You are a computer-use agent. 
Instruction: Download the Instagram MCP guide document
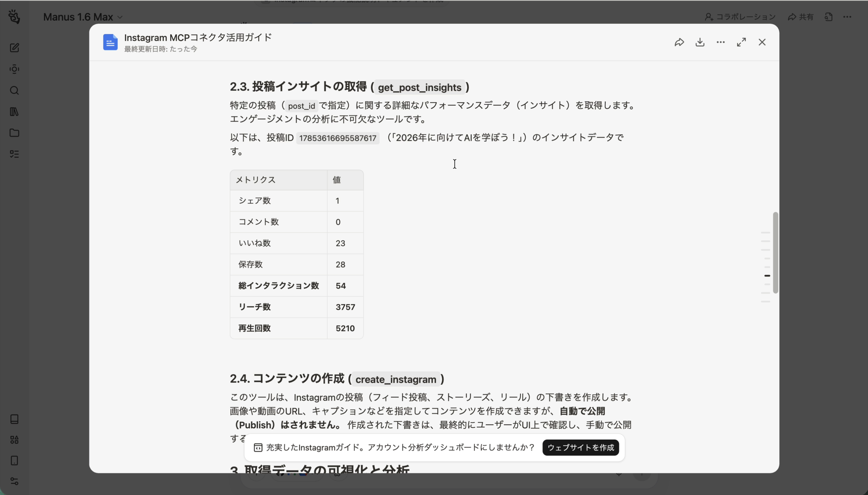(x=700, y=42)
